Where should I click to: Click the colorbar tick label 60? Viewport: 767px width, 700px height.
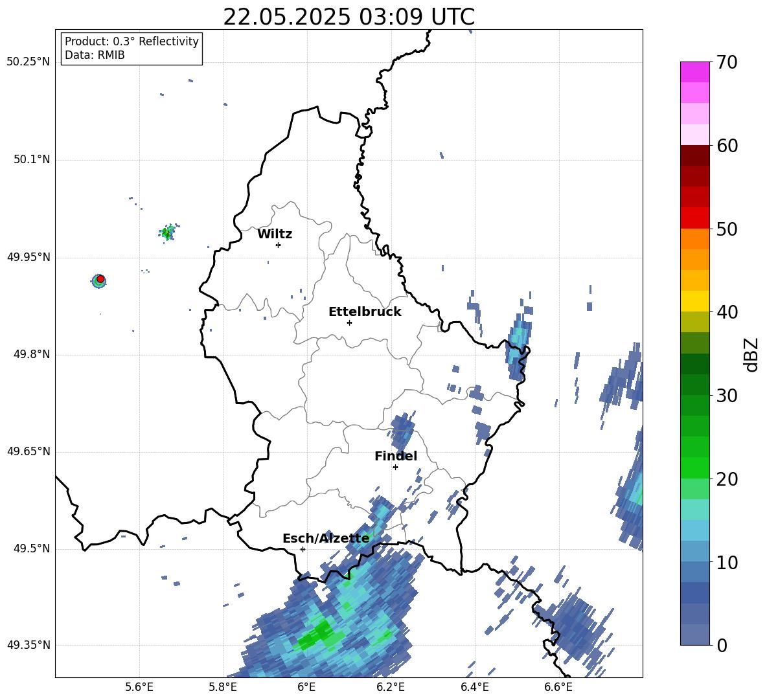tap(727, 146)
